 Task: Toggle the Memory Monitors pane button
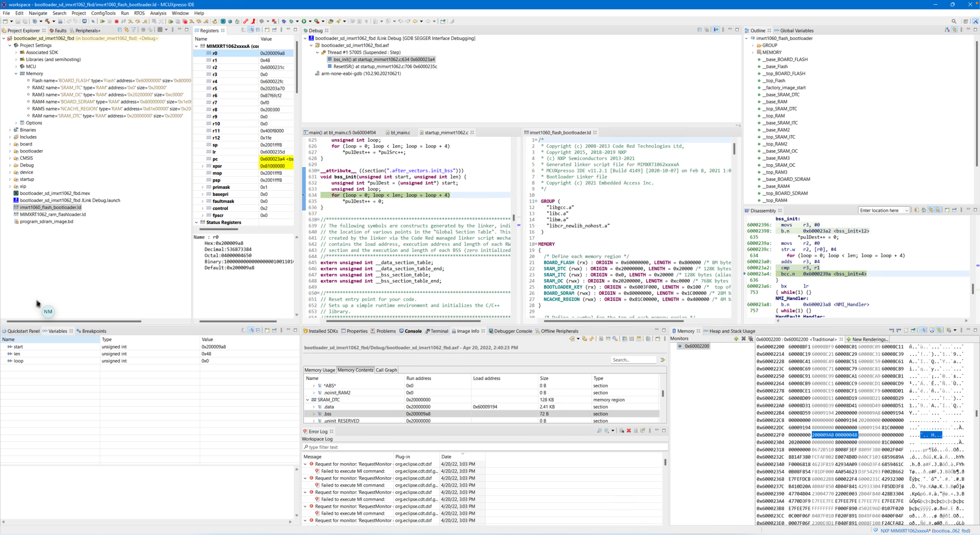(x=923, y=330)
